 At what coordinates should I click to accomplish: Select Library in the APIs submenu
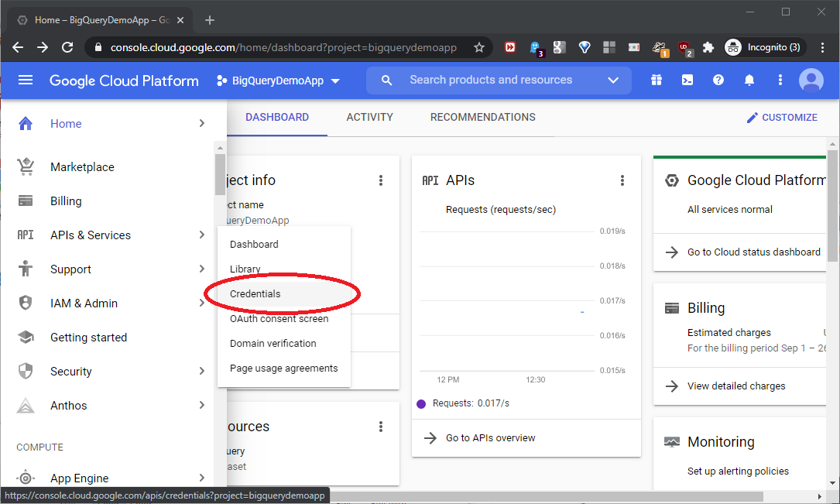pos(284,269)
